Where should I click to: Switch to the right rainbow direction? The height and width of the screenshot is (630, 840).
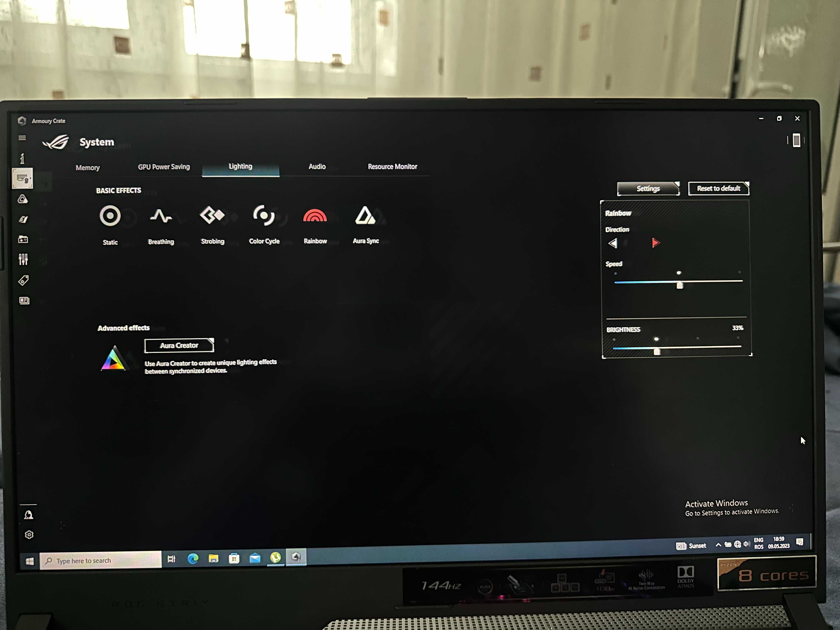pyautogui.click(x=654, y=243)
